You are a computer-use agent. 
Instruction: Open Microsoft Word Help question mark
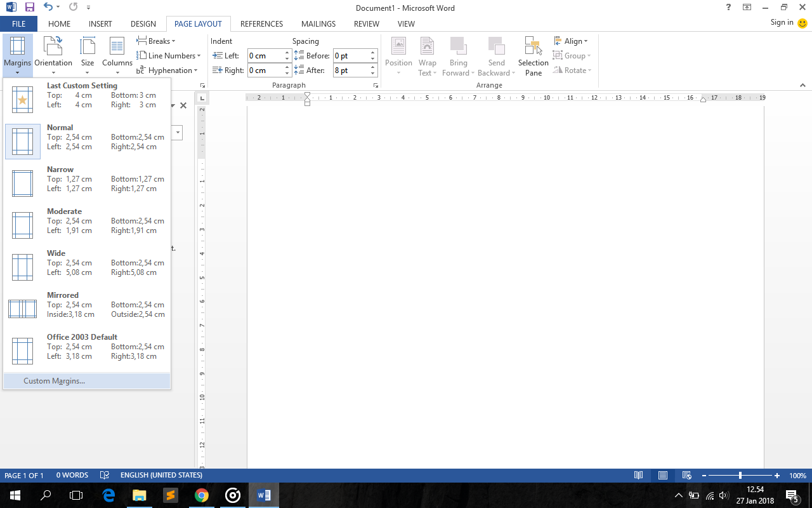click(728, 8)
